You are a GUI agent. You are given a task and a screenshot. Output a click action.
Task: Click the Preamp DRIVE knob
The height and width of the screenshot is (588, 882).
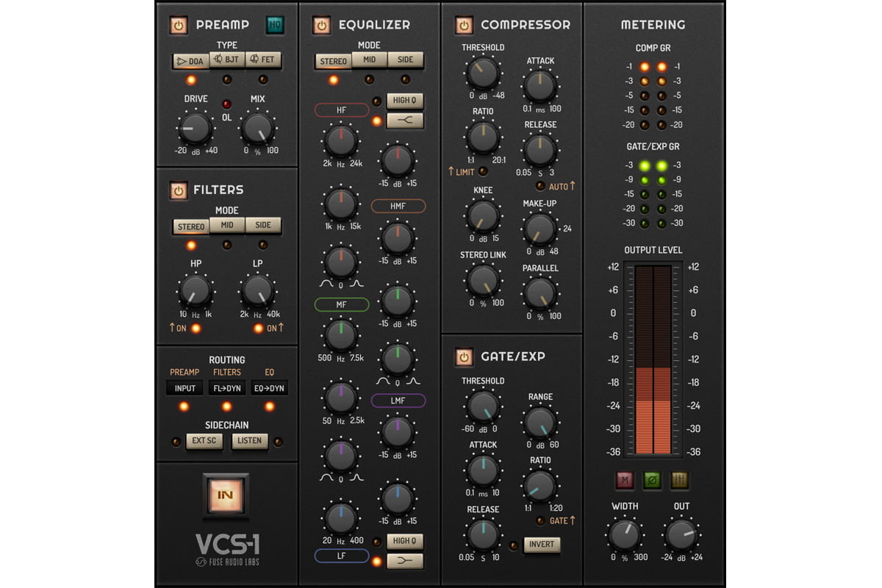pyautogui.click(x=196, y=129)
